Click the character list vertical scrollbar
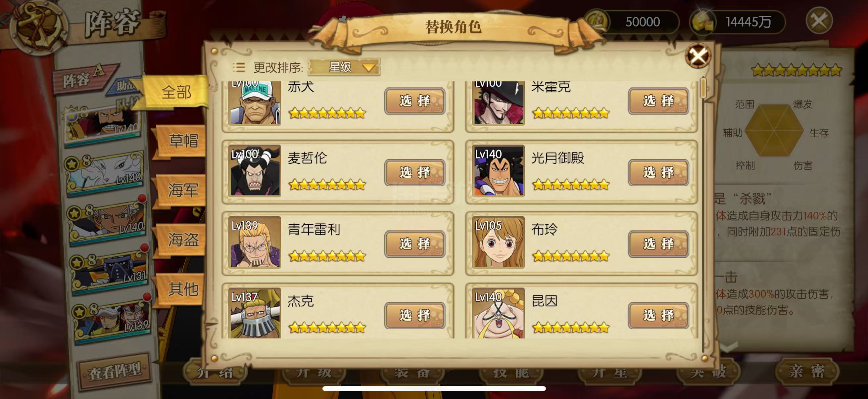The height and width of the screenshot is (399, 868). [x=703, y=215]
